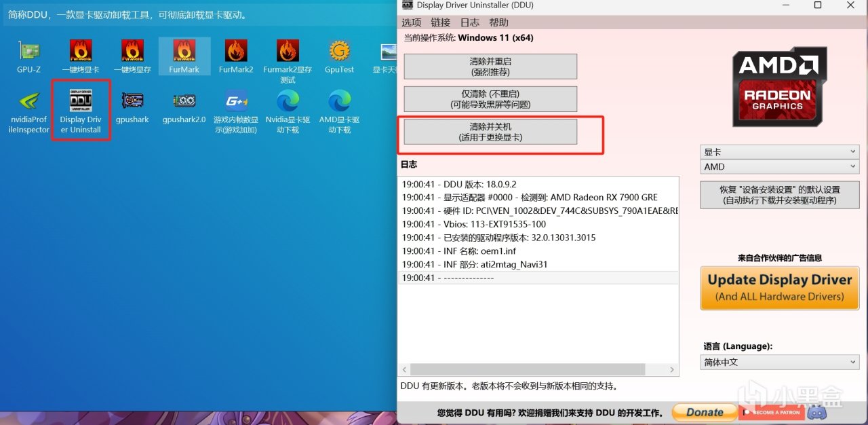Open the GPU-Z desktop icon
Image resolution: width=868 pixels, height=425 pixels.
(x=28, y=56)
